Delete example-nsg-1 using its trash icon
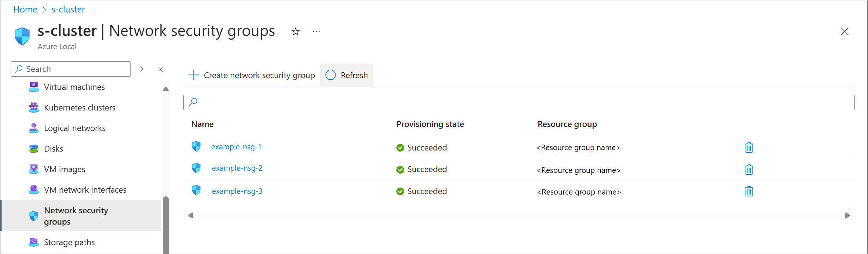Viewport: 868px width, 254px height. pos(749,148)
